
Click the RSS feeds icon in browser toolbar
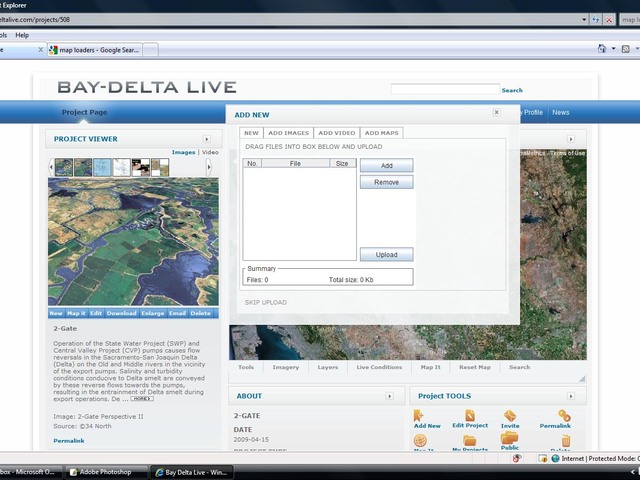[x=625, y=49]
